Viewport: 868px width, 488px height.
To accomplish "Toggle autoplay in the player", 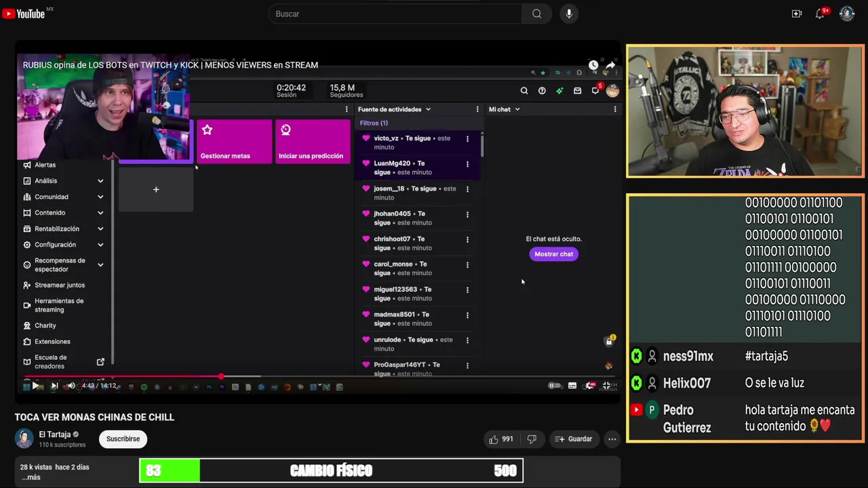I will 555,386.
